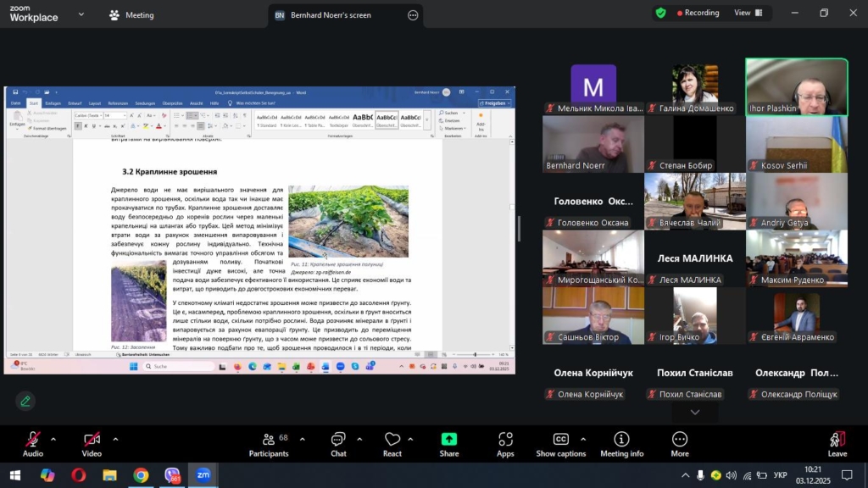Expand the audio settings arrow next to Audio
The height and width of the screenshot is (488, 868).
tap(53, 439)
